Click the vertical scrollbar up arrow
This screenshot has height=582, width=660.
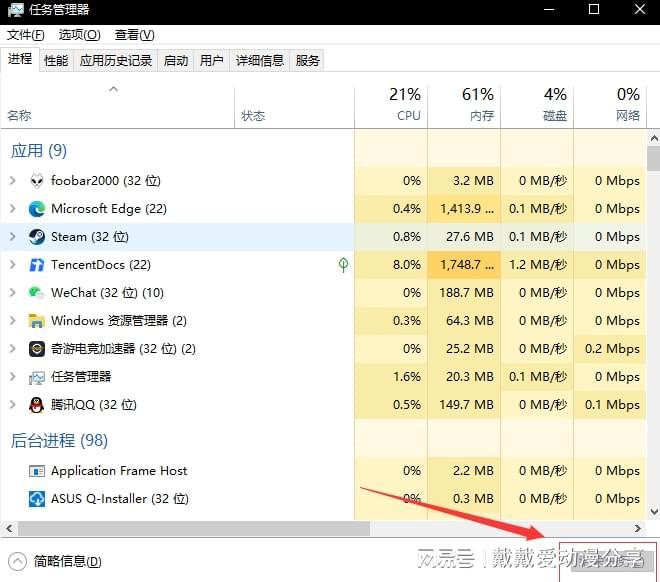tap(654, 138)
